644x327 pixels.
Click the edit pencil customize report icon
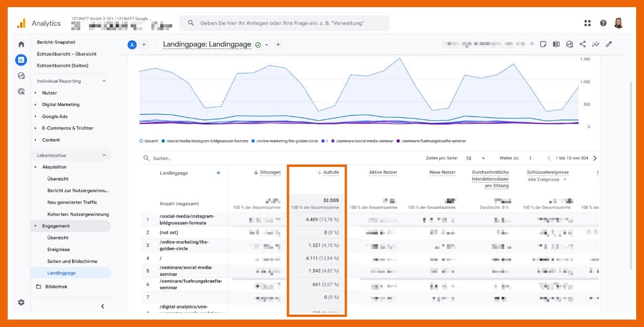(608, 44)
